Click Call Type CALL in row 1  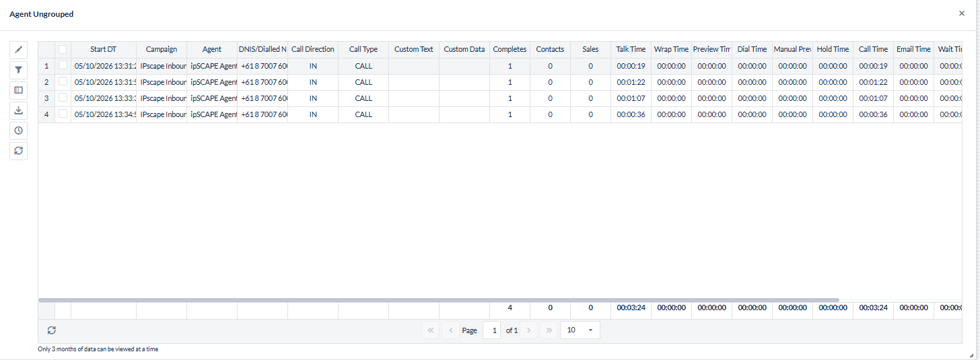(x=363, y=66)
